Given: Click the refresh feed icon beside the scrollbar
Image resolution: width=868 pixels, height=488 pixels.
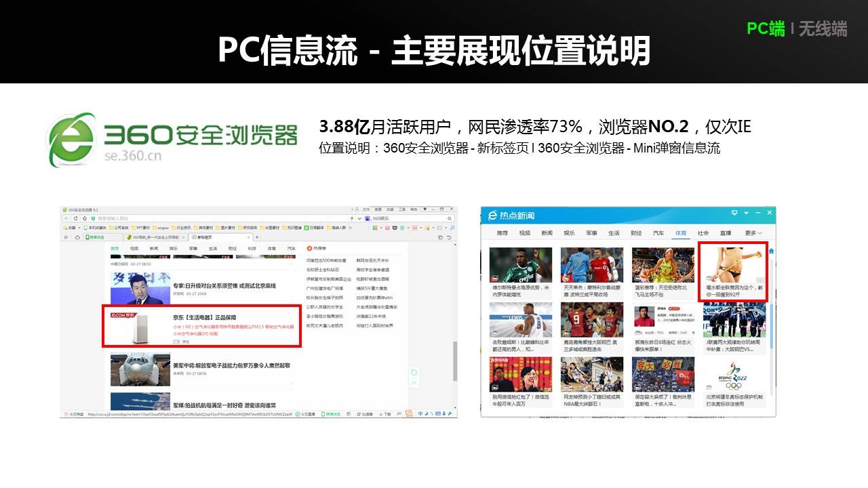Looking at the screenshot, I should coord(414,372).
